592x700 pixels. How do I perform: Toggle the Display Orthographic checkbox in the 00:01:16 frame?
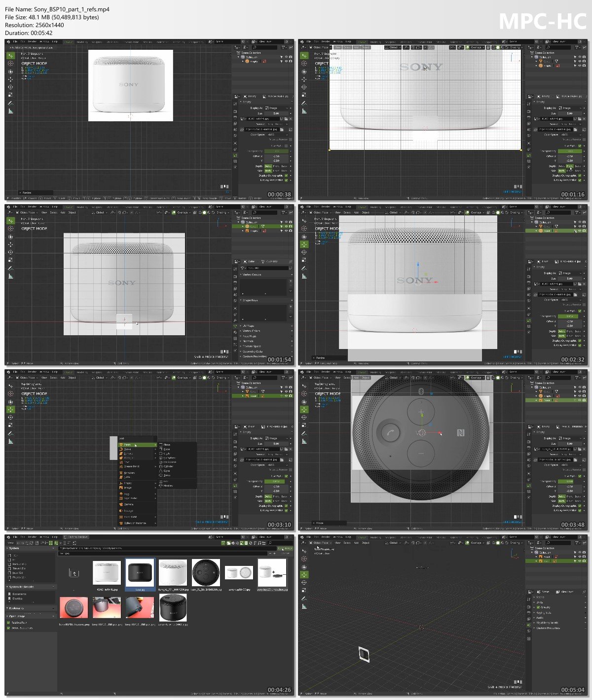pos(580,175)
